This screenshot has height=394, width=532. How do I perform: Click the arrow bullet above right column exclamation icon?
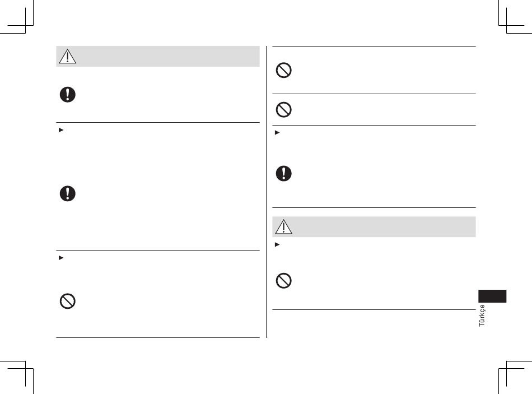pos(276,132)
